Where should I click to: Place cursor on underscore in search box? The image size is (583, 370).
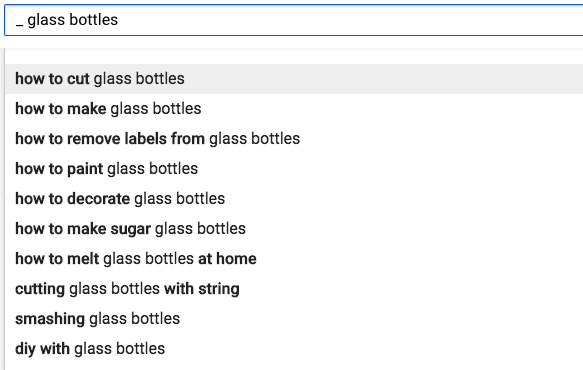coord(19,25)
